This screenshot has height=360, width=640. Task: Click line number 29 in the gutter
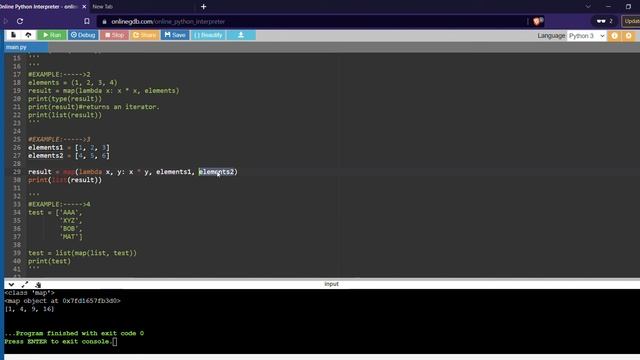17,172
